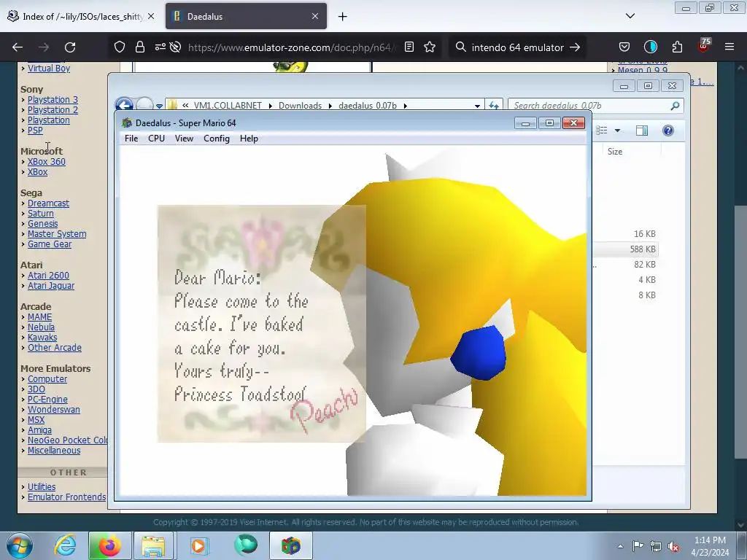Open the Daedalus CPU menu
The width and height of the screenshot is (747, 560).
[156, 139]
